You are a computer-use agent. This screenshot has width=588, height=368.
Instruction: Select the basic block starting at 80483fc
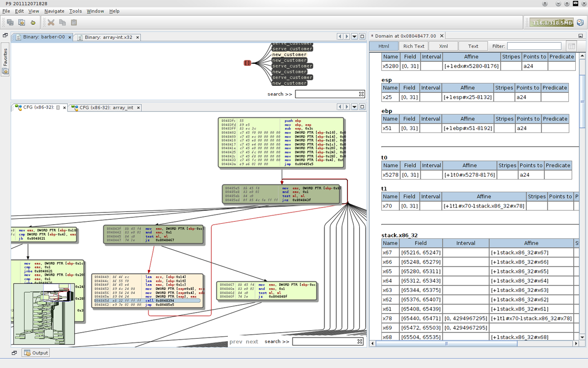pos(282,143)
